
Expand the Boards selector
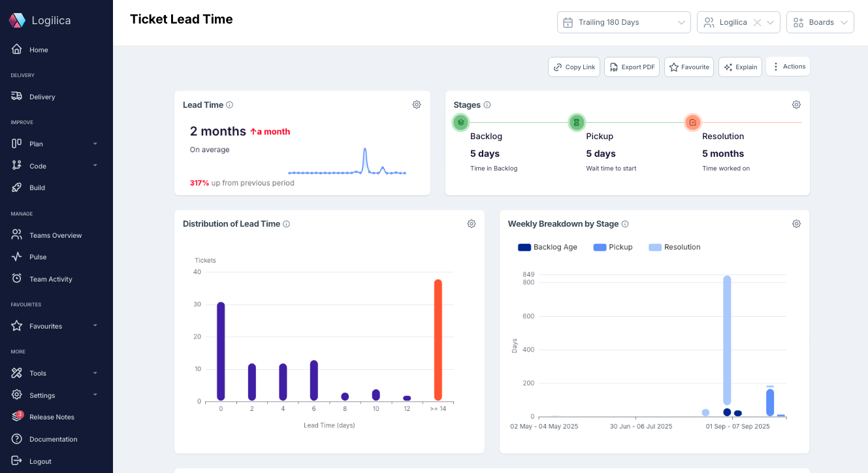(x=820, y=22)
